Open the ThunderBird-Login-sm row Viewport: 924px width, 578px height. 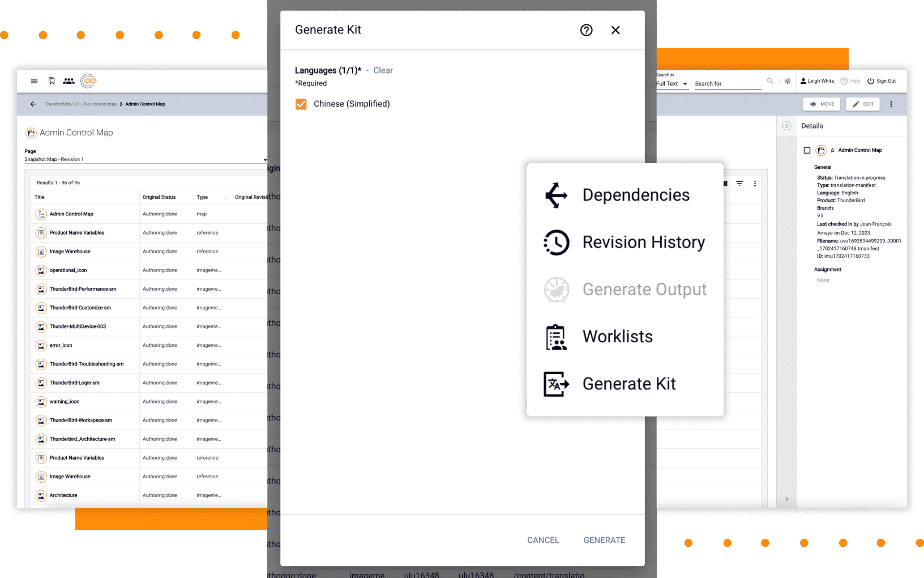149,382
